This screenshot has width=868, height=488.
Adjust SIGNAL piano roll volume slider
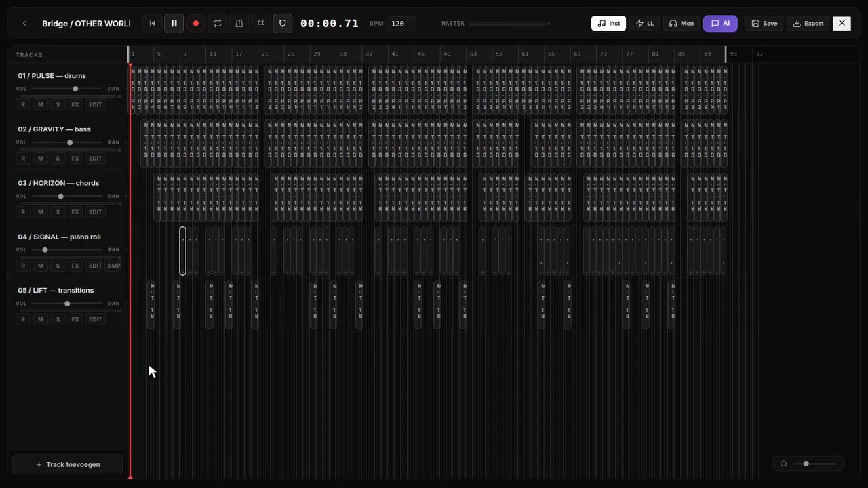[67, 250]
